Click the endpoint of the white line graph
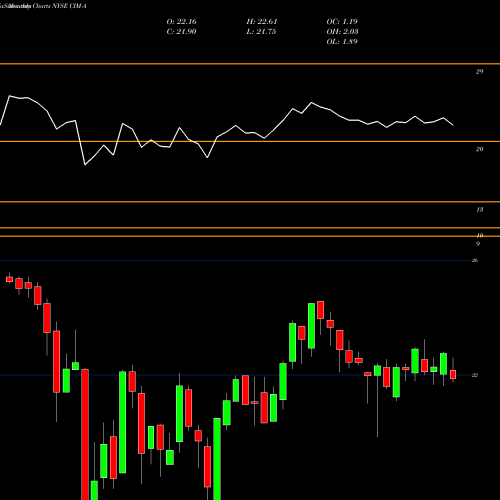 [453, 125]
